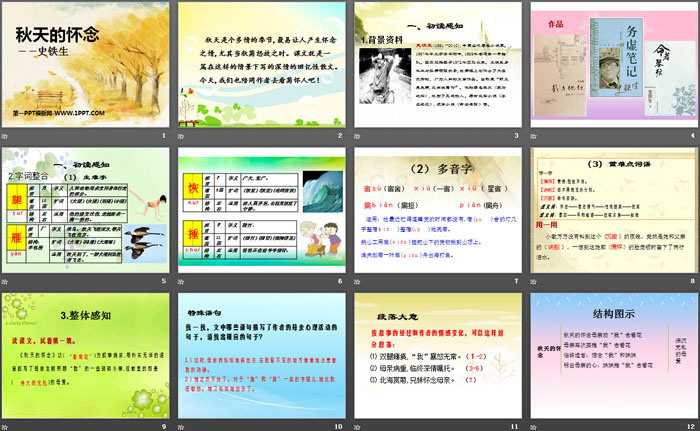
Task: Select slide 12 titled 结构图示
Action: (614, 356)
